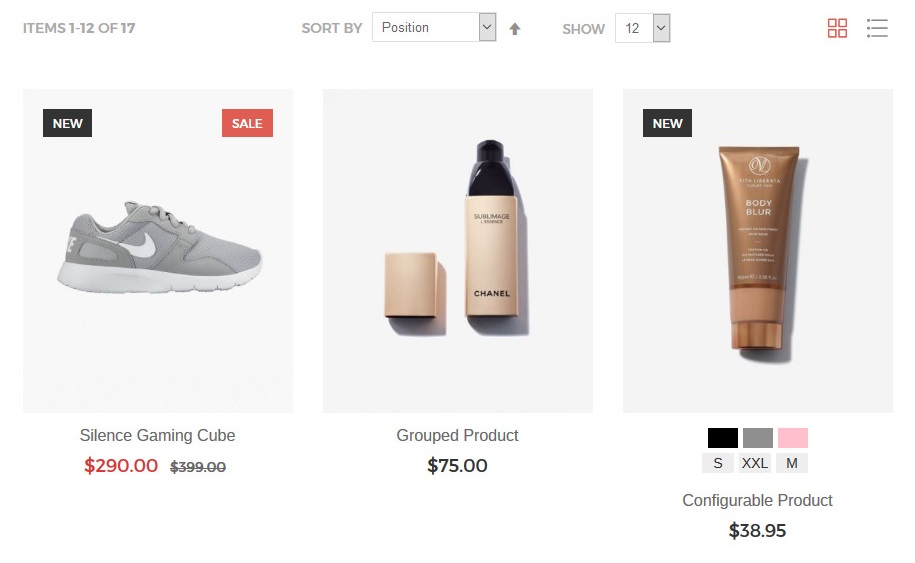Select the gray color swatch
This screenshot has width=915, height=563.
pos(758,438)
